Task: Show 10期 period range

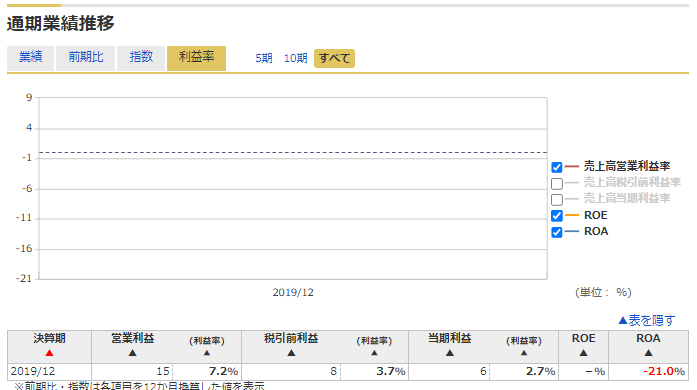Action: [x=296, y=58]
